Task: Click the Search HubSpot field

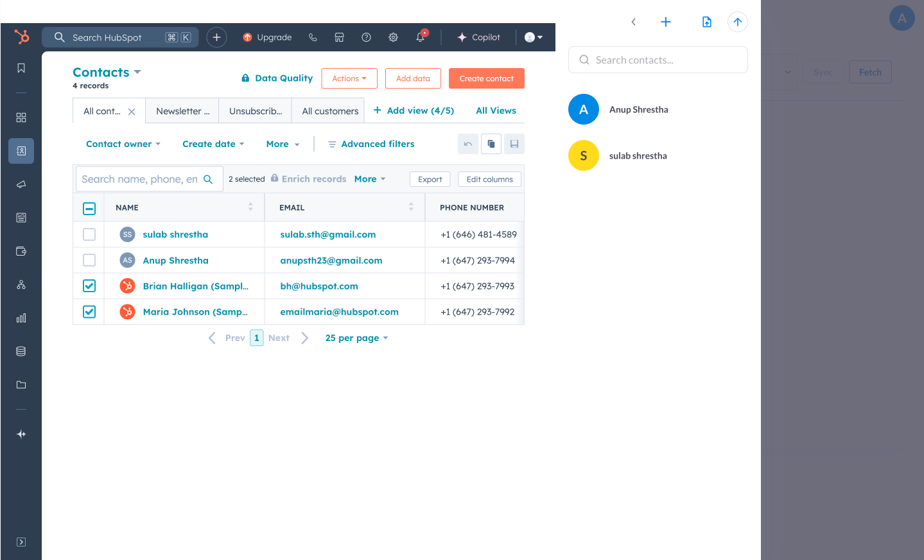Action: (120, 37)
